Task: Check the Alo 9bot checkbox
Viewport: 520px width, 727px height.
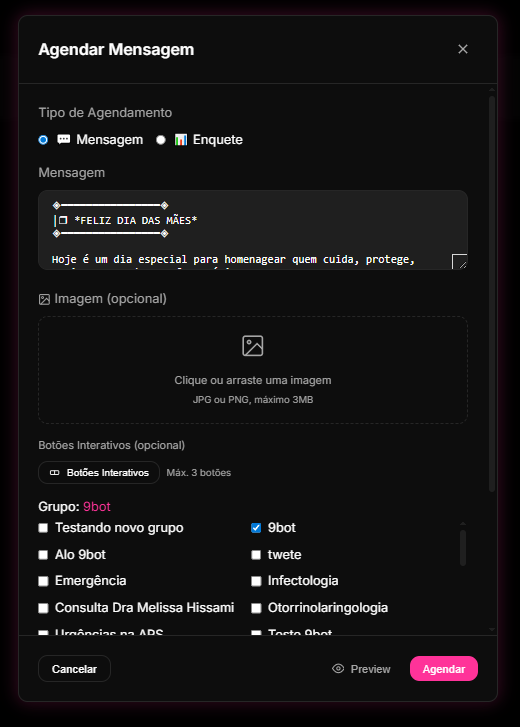Action: pos(43,555)
